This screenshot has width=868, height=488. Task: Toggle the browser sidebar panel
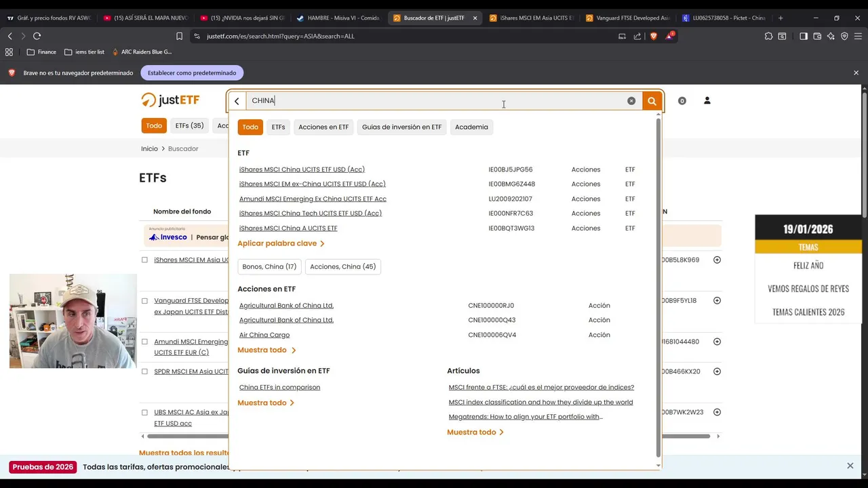(804, 36)
